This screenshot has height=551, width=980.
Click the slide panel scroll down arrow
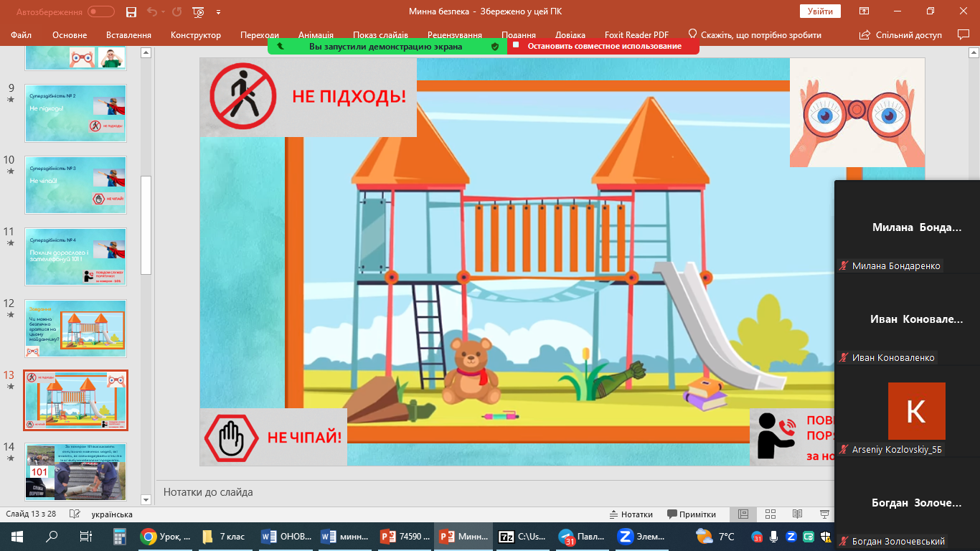[146, 499]
